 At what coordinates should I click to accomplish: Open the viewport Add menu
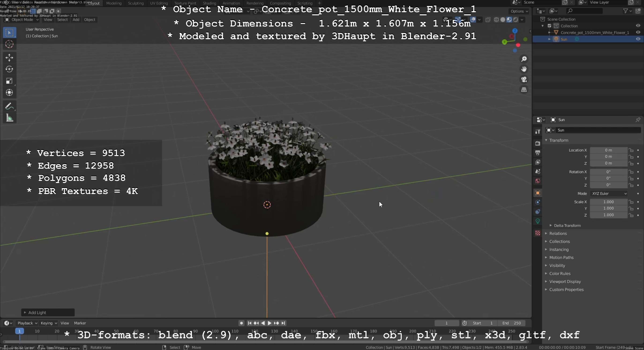tap(76, 20)
